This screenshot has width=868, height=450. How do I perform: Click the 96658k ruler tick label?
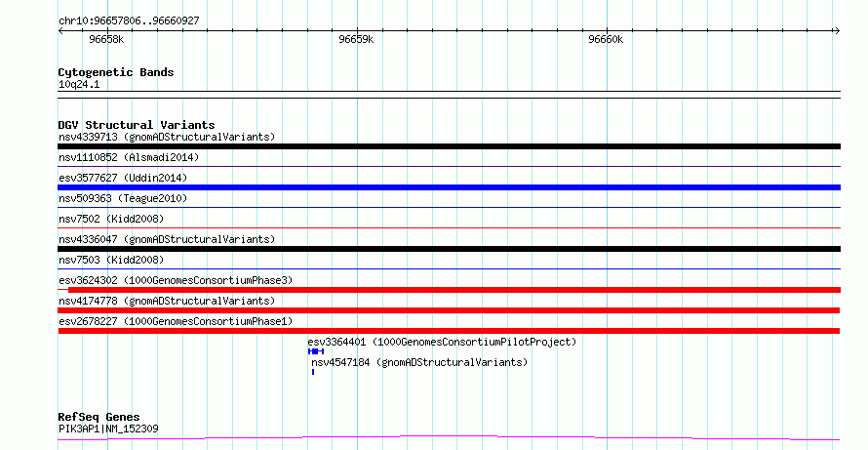tap(106, 39)
